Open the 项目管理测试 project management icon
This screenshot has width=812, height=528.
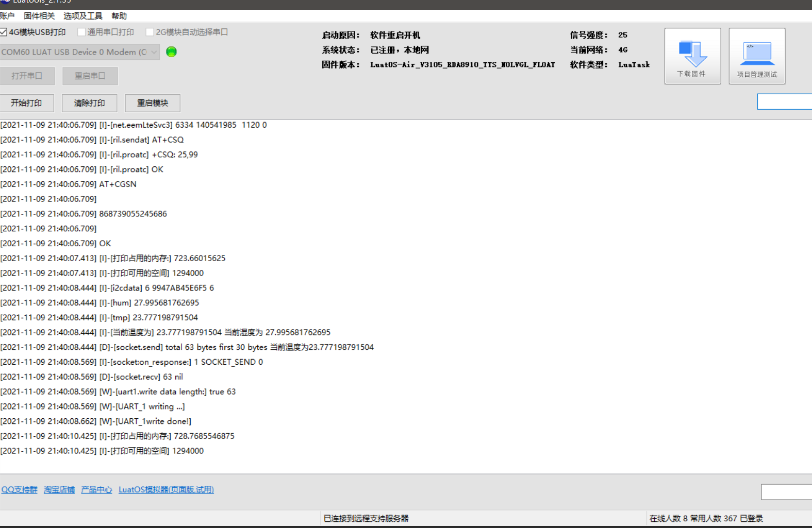click(757, 56)
